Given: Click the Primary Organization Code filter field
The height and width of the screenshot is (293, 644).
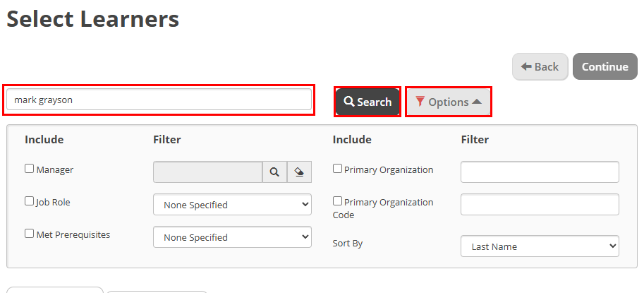Looking at the screenshot, I should 540,204.
